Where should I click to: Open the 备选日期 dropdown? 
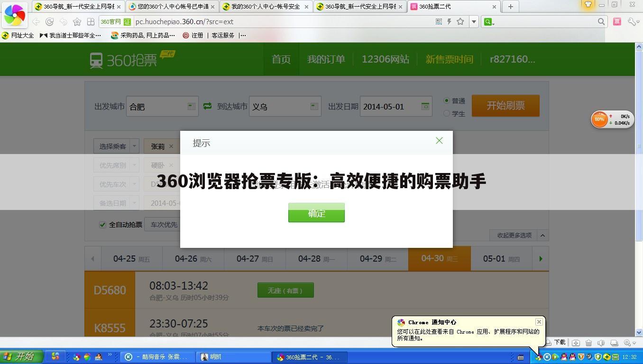click(x=116, y=203)
